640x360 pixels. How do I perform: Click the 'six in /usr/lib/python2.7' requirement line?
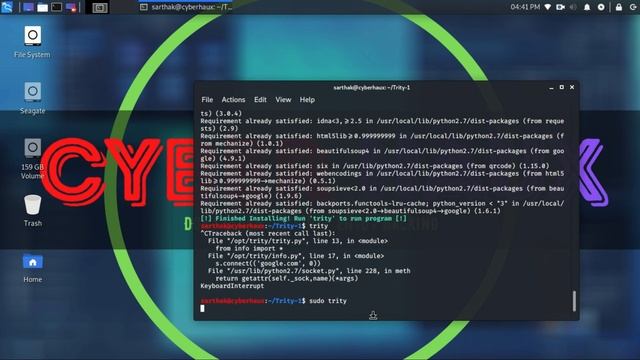[375, 166]
